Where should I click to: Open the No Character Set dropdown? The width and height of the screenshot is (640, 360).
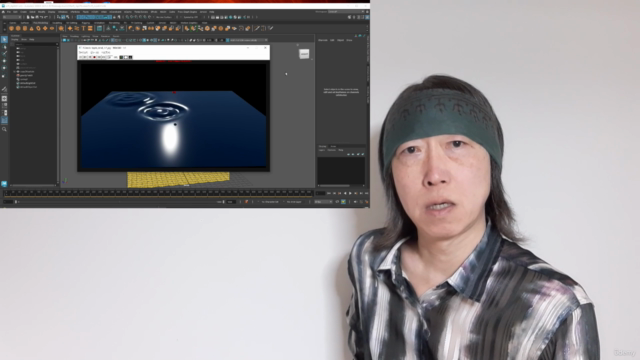click(x=270, y=202)
